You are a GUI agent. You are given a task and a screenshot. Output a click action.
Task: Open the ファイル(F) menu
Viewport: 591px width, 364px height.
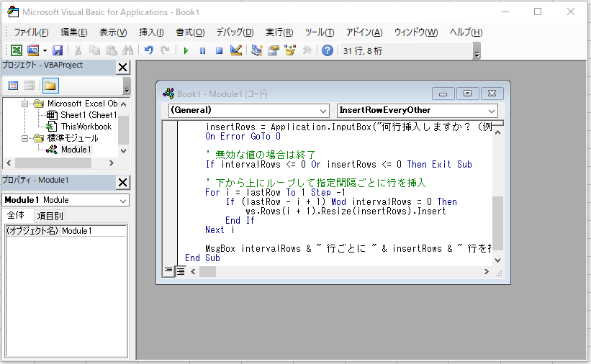coord(31,32)
